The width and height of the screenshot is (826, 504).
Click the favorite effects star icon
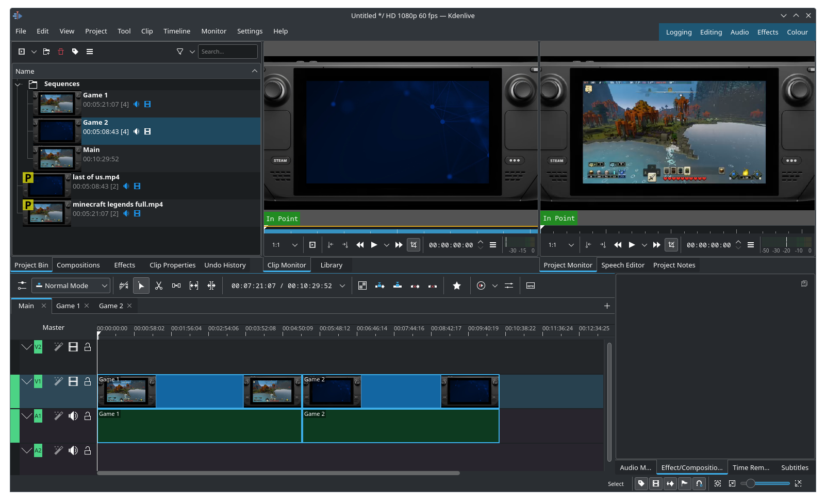click(x=457, y=285)
